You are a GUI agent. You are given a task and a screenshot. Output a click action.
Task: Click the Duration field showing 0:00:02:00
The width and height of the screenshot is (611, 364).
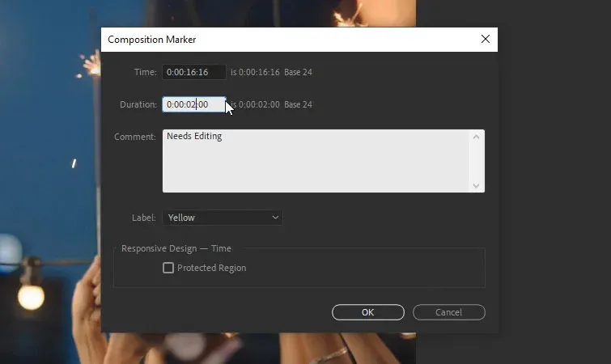pyautogui.click(x=193, y=104)
